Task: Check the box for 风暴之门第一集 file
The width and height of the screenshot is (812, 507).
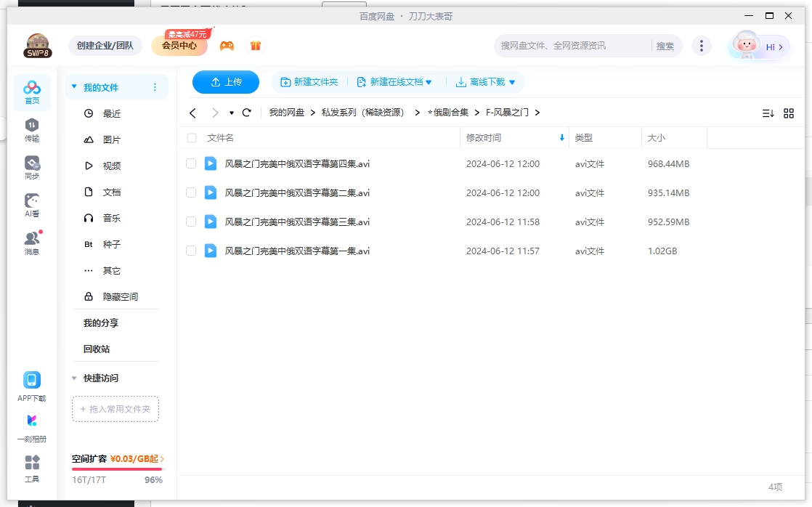Action: click(190, 251)
